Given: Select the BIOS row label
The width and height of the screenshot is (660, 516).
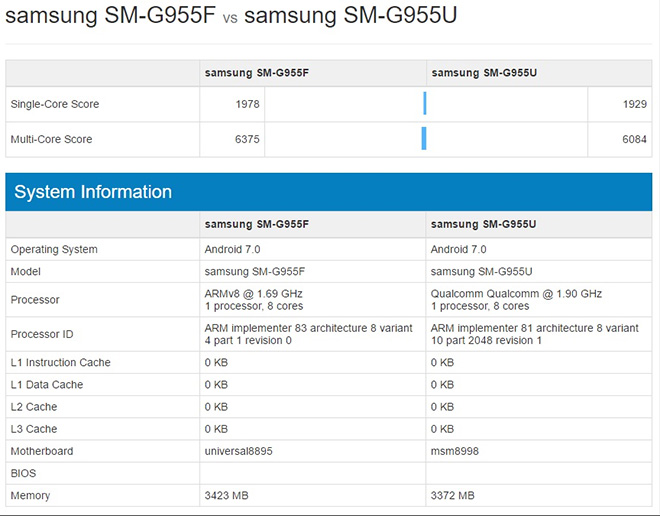Looking at the screenshot, I should tap(23, 473).
